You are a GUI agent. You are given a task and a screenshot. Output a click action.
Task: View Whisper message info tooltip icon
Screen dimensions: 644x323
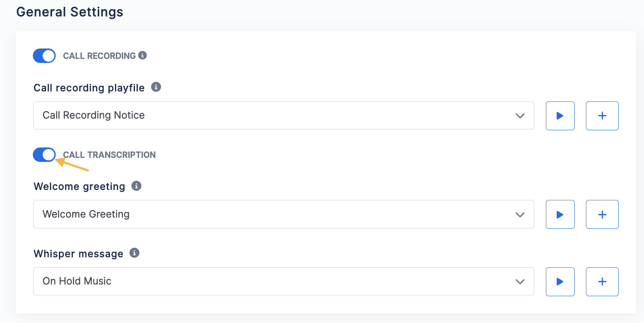tap(135, 253)
